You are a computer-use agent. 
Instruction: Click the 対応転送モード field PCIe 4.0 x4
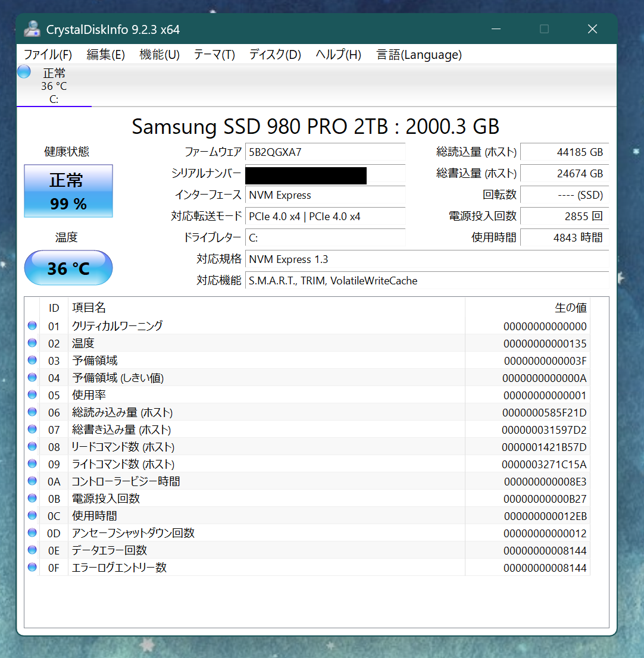point(326,216)
